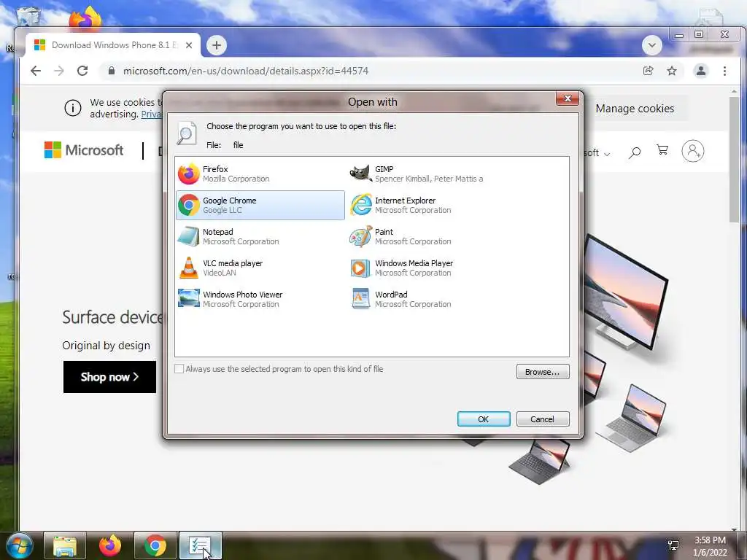The image size is (747, 560).
Task: Choose Windows Photo Viewer program
Action: 260,299
